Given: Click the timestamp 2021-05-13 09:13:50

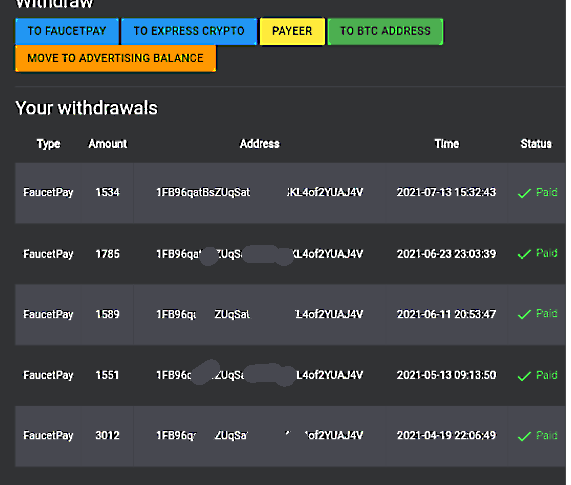Looking at the screenshot, I should tap(446, 375).
